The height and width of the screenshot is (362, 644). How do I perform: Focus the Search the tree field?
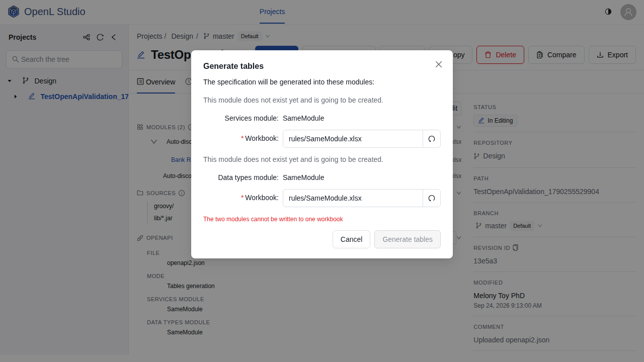pos(64,59)
